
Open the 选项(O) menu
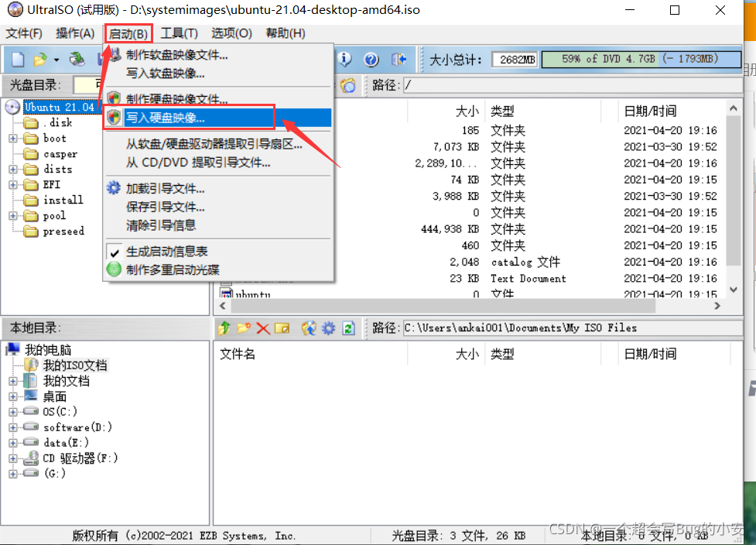tap(231, 33)
